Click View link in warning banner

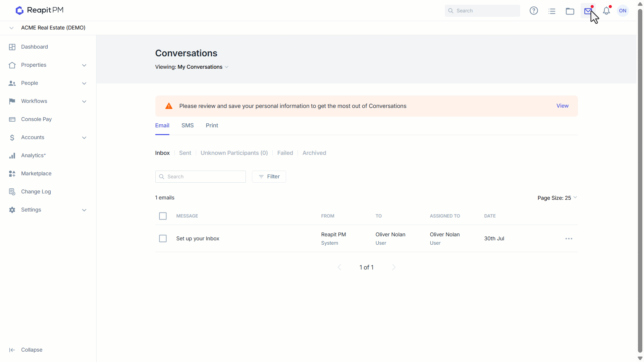pos(562,106)
